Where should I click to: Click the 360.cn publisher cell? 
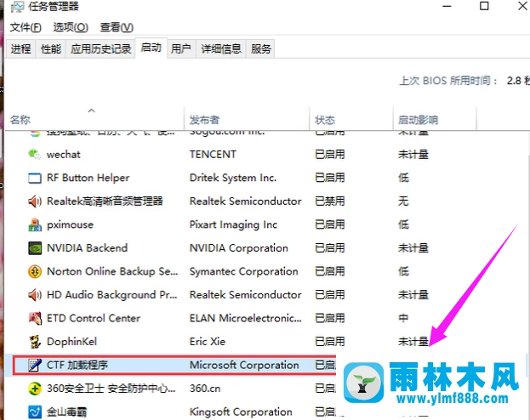tap(205, 389)
